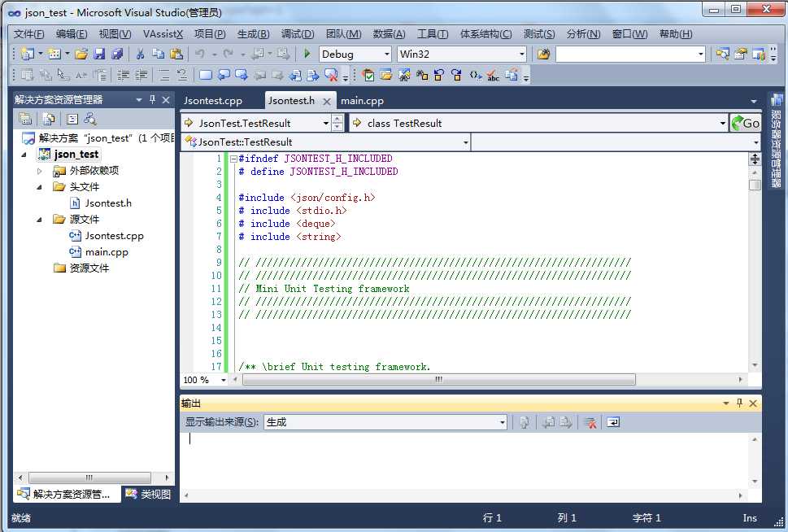Open the Build menu
The image size is (788, 532).
click(x=253, y=33)
